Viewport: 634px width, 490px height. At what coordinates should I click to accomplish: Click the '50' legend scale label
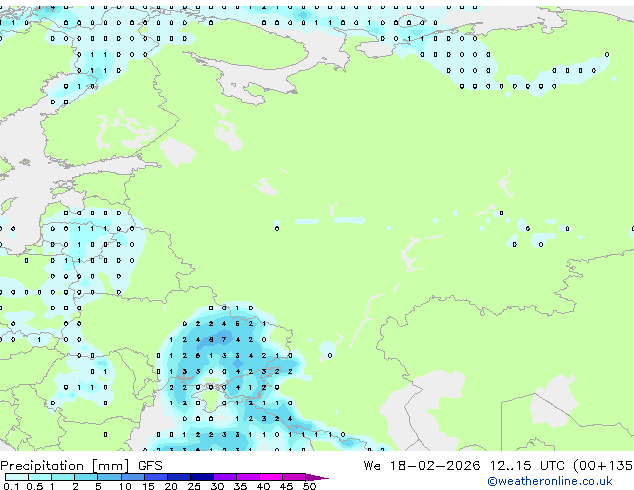click(309, 486)
